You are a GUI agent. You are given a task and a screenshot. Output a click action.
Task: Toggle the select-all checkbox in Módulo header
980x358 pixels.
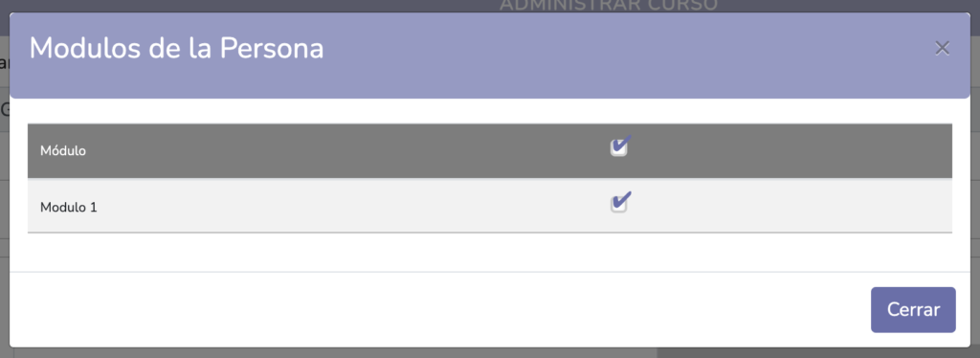coord(619,148)
